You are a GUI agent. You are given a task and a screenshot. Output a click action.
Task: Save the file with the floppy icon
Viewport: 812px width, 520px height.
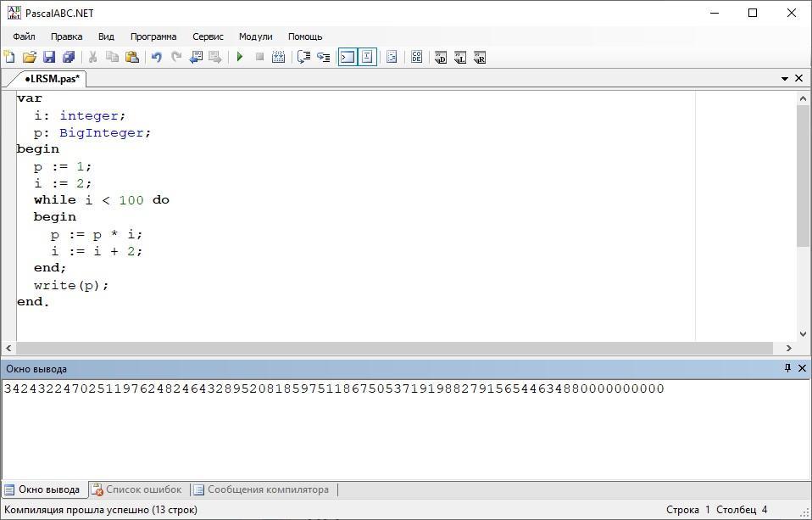click(49, 57)
